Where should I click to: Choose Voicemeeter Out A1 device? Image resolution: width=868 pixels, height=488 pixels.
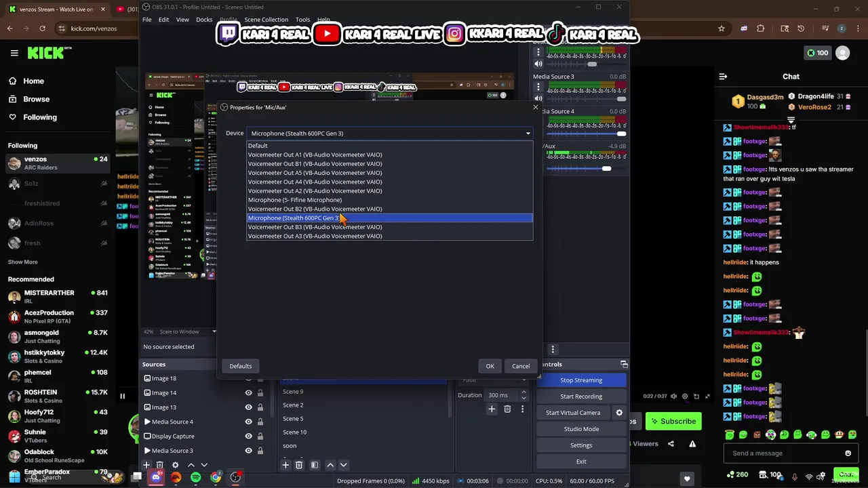coord(389,155)
